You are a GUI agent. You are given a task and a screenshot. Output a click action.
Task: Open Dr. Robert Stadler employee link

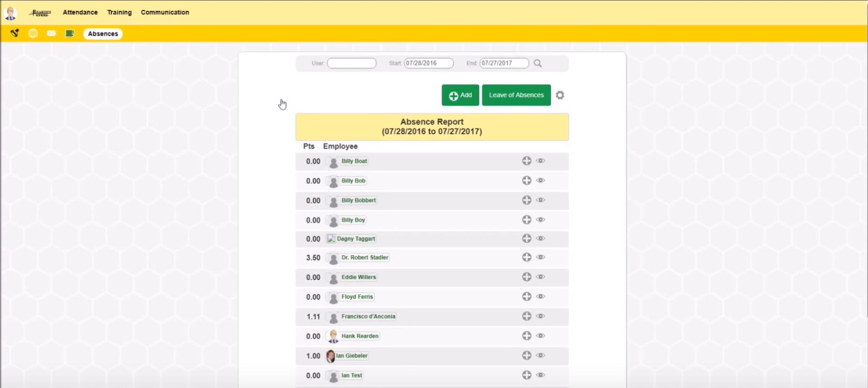365,257
